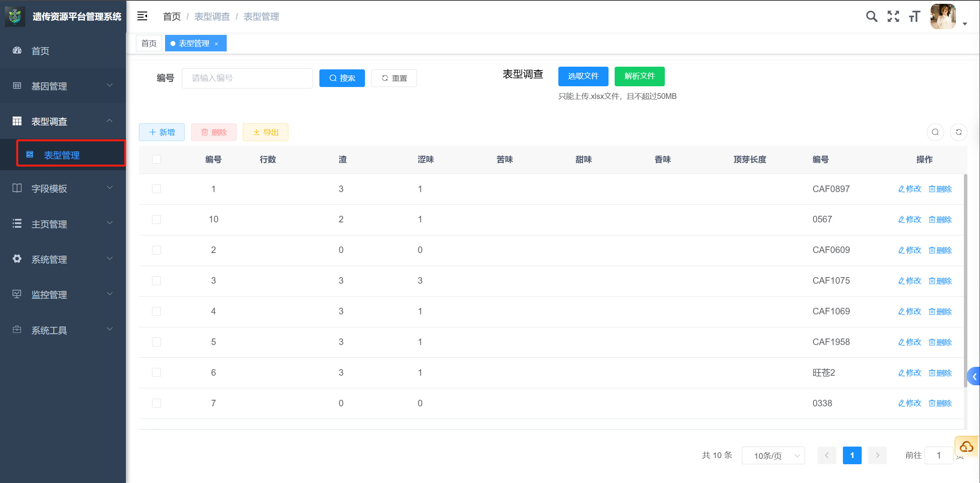
Task: Click the table vertical scrollbar
Action: tap(965, 281)
